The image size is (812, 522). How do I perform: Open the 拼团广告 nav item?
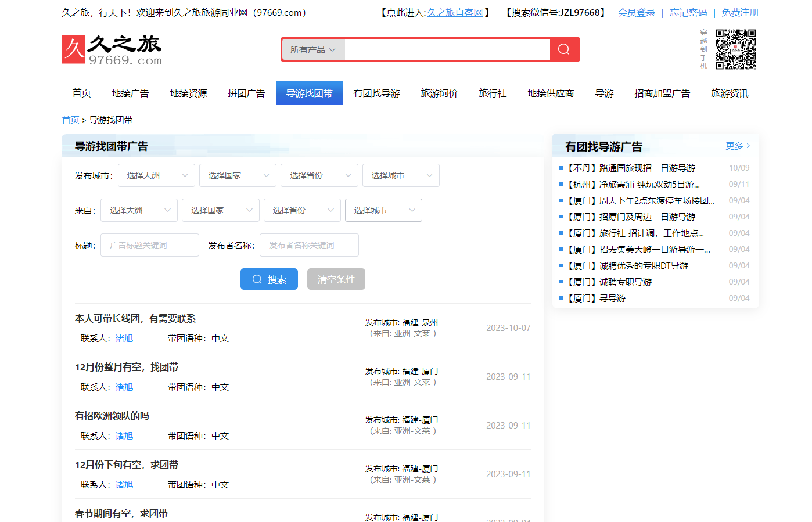[247, 93]
